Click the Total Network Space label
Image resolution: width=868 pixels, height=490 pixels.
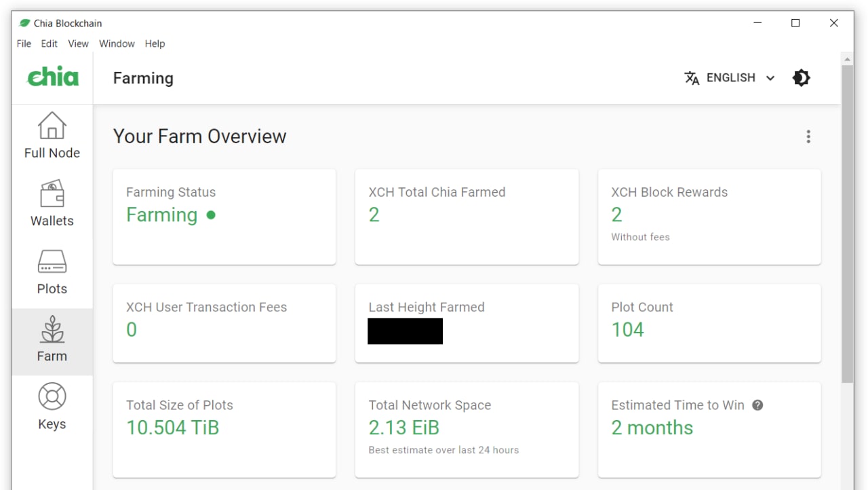tap(429, 405)
